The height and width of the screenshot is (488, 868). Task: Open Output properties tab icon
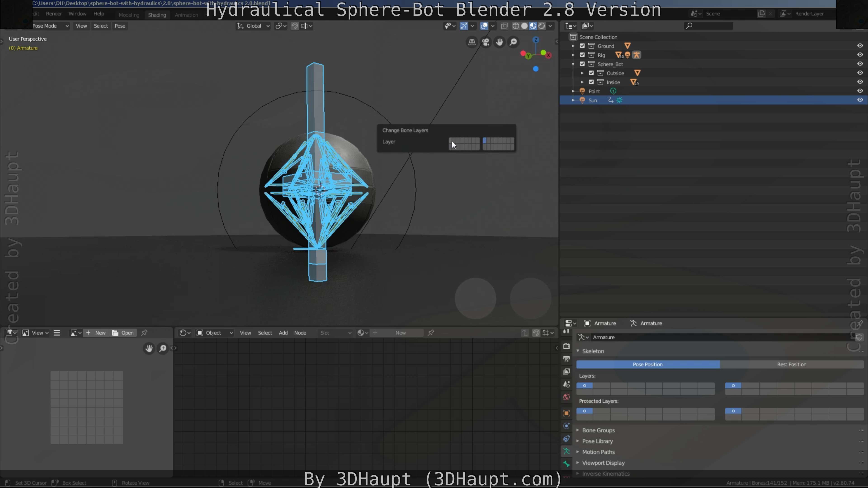(566, 359)
